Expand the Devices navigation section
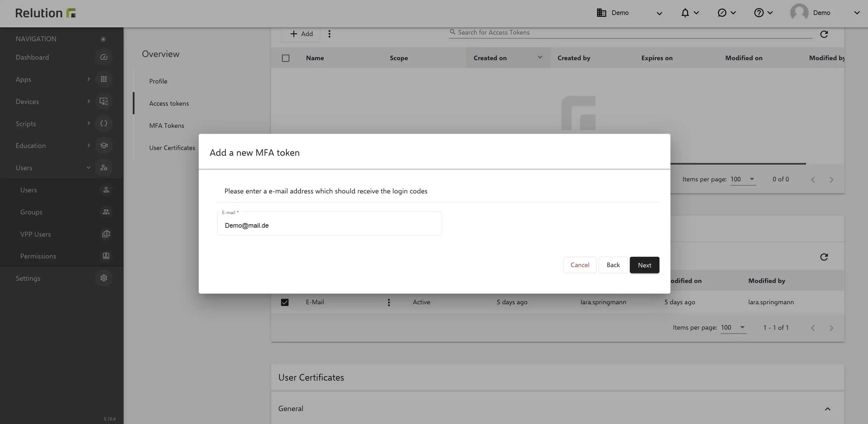The image size is (868, 424). coord(88,101)
